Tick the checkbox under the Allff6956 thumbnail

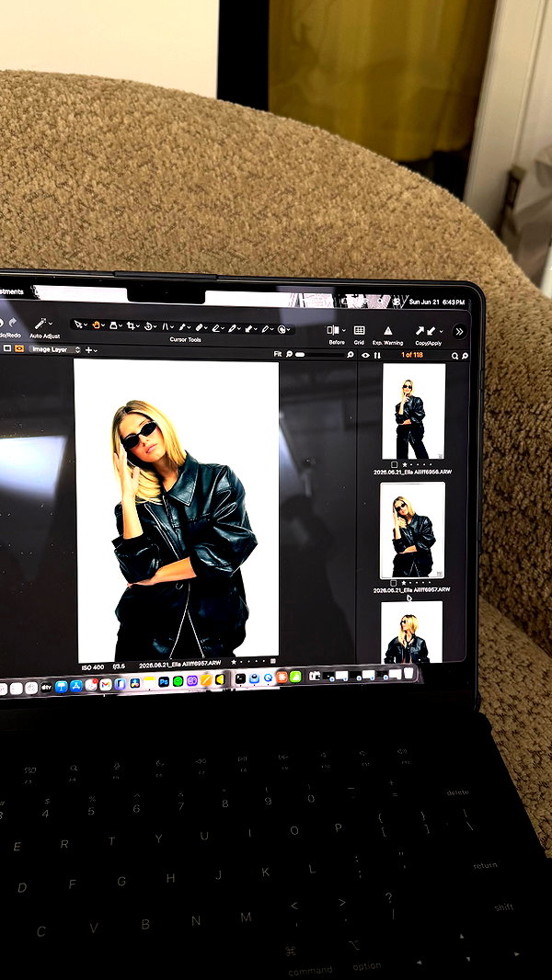click(394, 464)
